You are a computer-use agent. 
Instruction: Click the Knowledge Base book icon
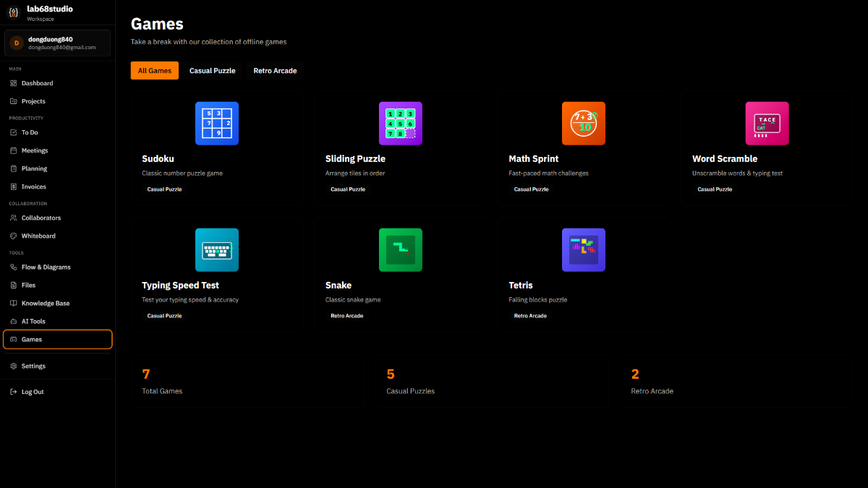coord(14,303)
